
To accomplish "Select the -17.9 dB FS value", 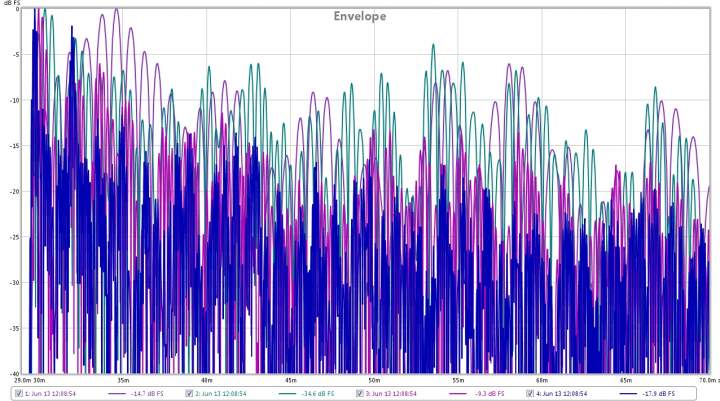I will tap(658, 394).
